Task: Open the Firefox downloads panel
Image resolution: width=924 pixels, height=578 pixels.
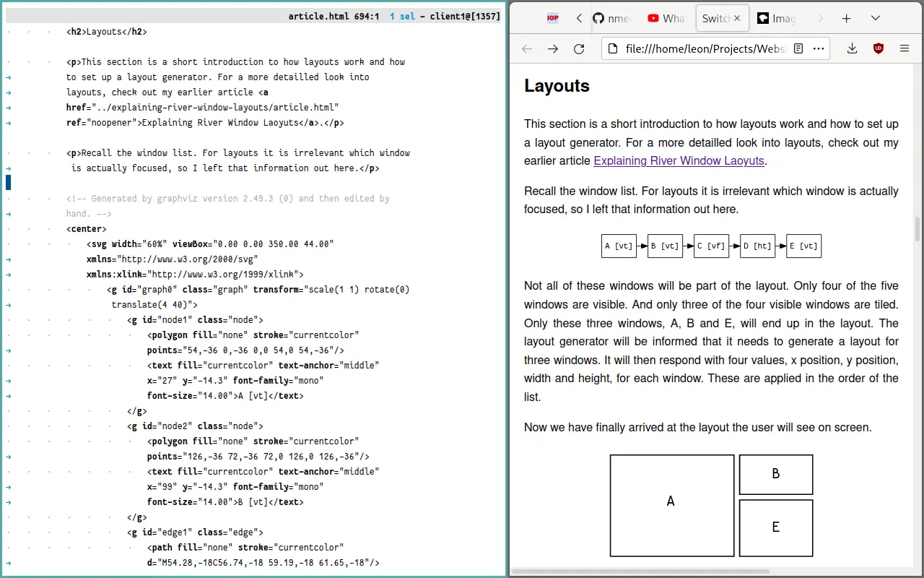Action: (853, 48)
